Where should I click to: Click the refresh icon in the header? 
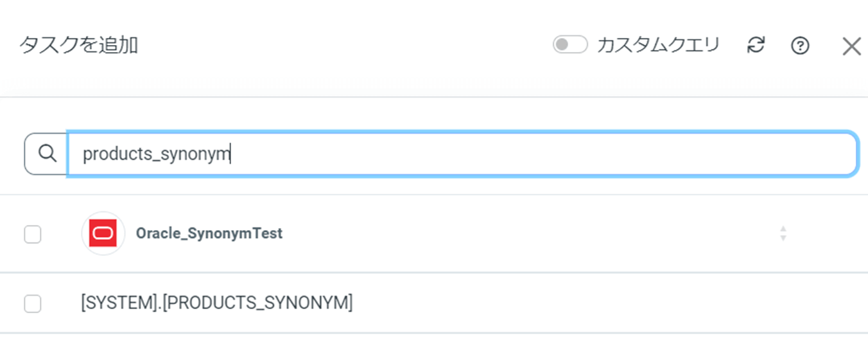756,46
